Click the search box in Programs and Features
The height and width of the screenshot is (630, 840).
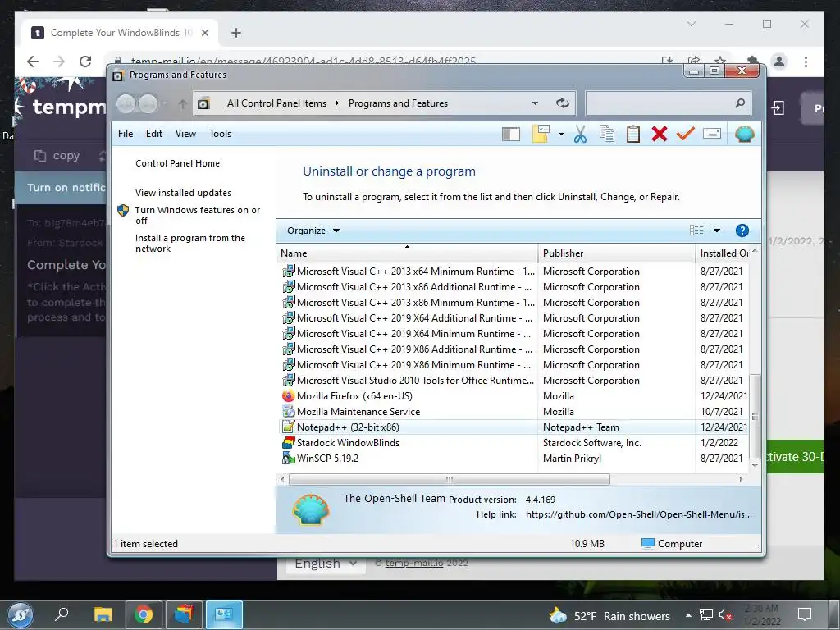(668, 103)
